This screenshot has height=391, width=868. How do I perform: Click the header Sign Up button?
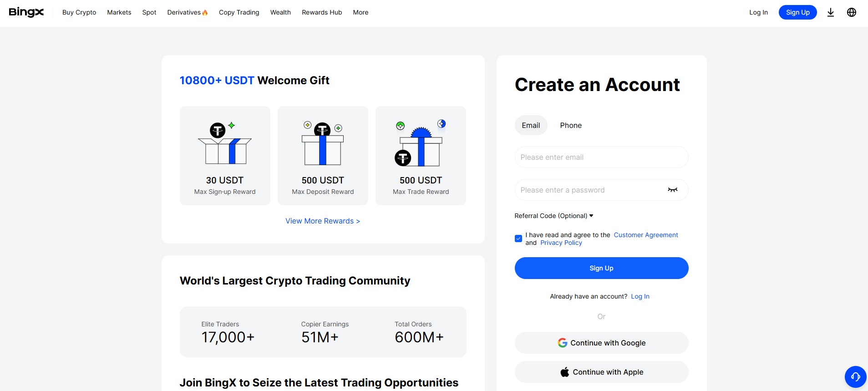coord(797,12)
